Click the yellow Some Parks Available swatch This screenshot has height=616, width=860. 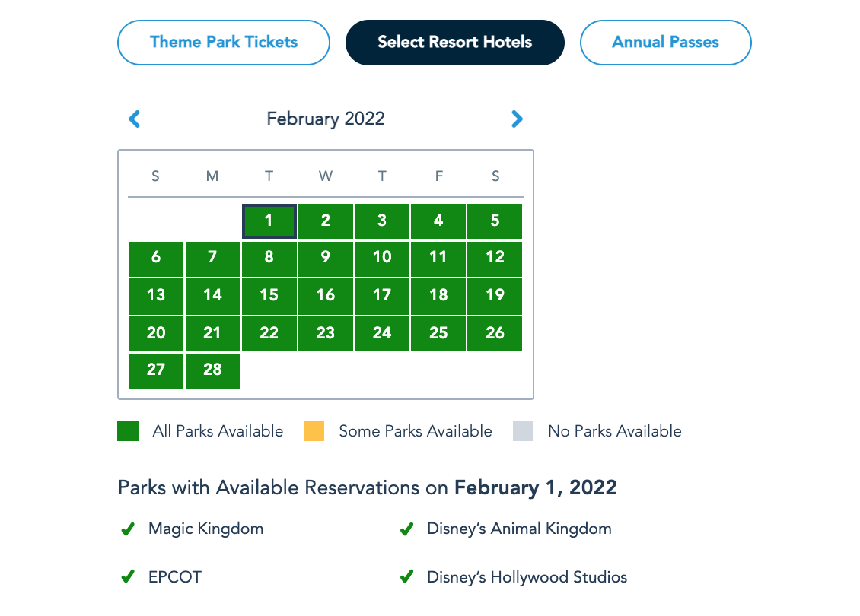click(314, 431)
